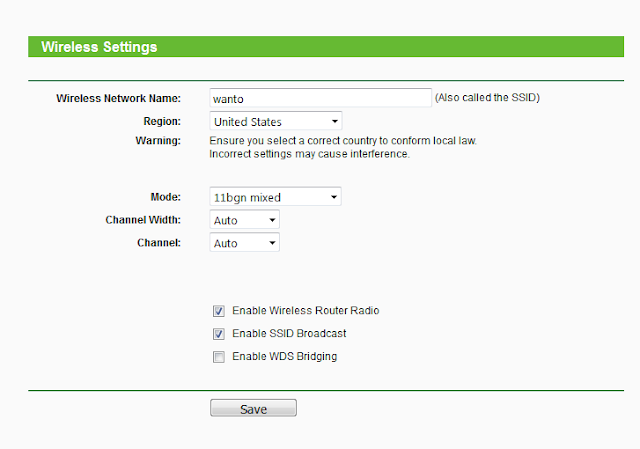This screenshot has height=449, width=640.
Task: Uncheck Enable Wireless Router Radio checkbox
Action: [x=219, y=311]
